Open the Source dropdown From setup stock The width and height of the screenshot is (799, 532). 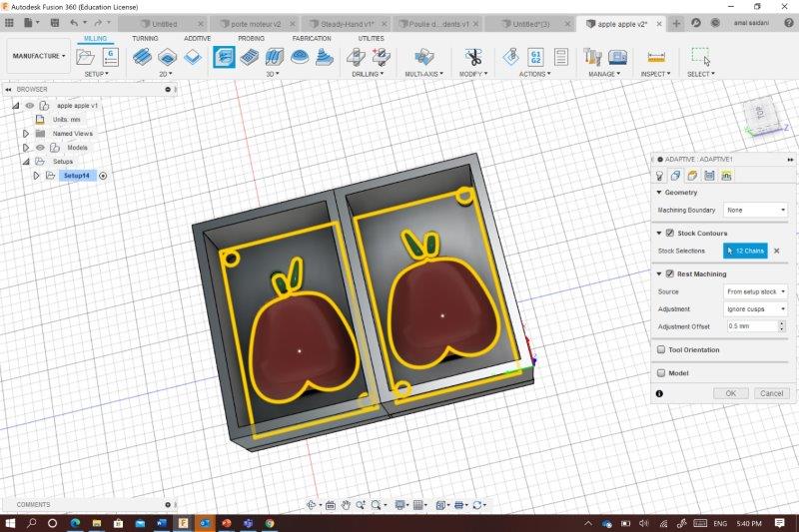coord(756,291)
